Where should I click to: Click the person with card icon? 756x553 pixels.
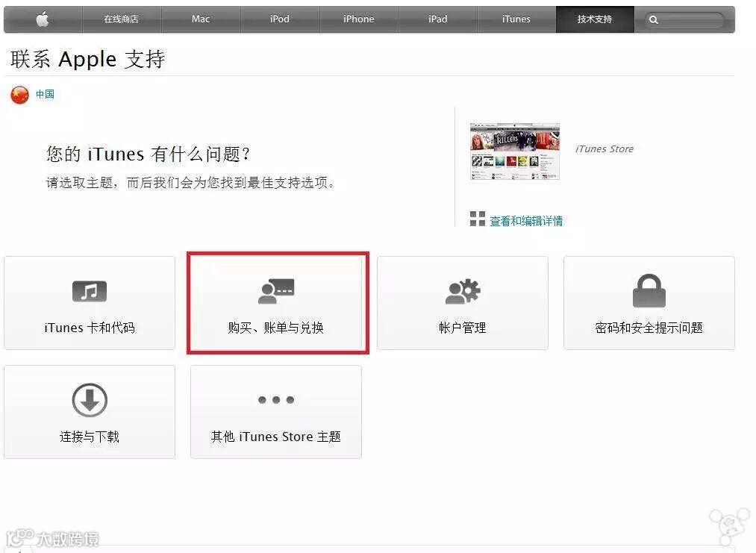click(276, 291)
